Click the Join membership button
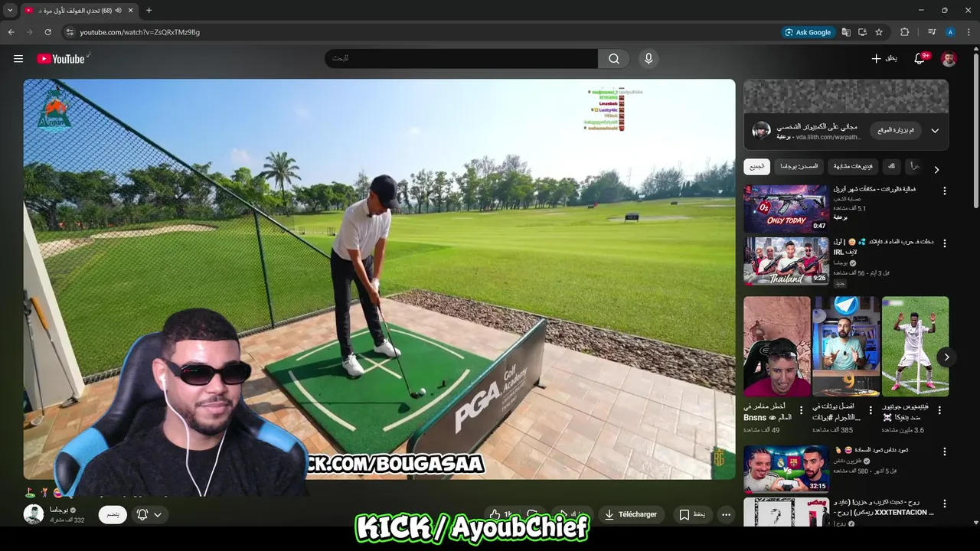Image resolution: width=980 pixels, height=551 pixels. 113,514
